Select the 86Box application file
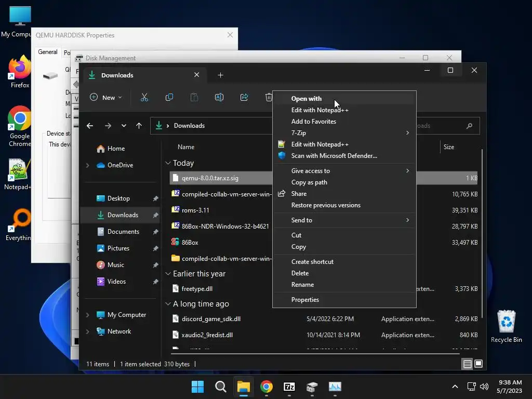This screenshot has height=399, width=532. (x=190, y=243)
